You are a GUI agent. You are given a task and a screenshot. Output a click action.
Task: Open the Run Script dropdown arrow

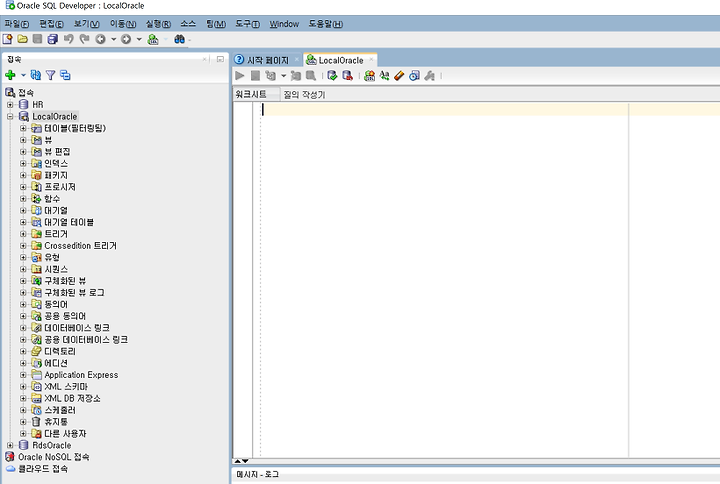click(x=283, y=75)
